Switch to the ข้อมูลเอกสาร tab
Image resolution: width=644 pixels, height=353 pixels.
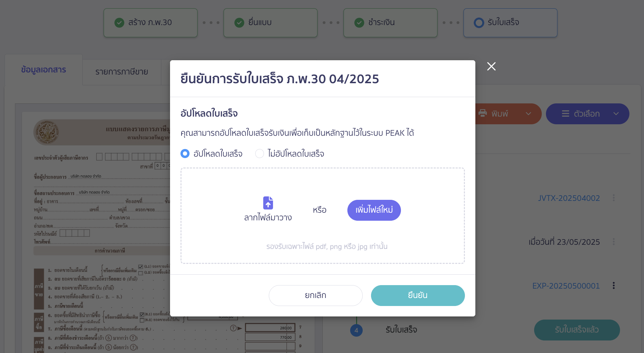[x=43, y=70]
